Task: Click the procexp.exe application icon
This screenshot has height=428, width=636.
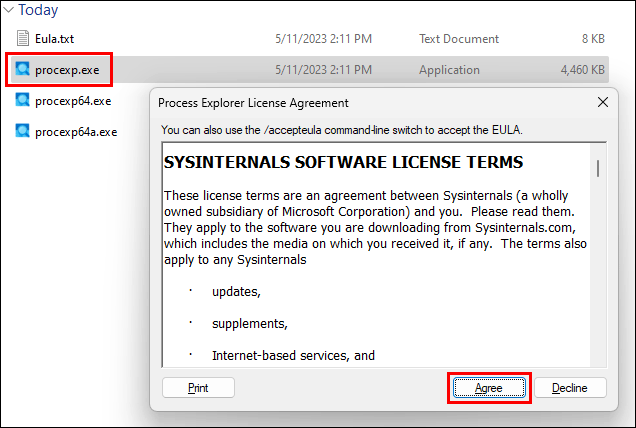Action: (x=23, y=69)
